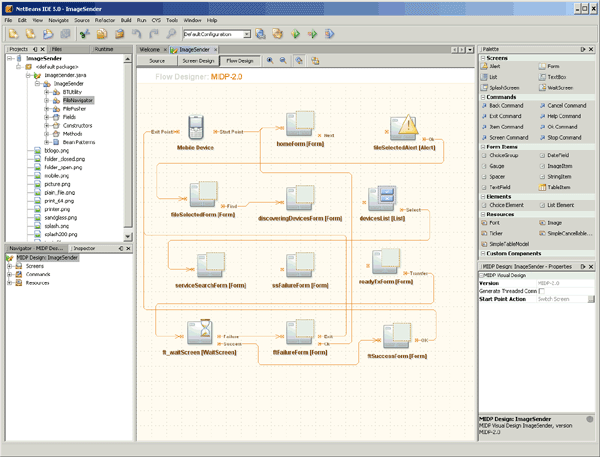Viewport: 600px width, 457px height.
Task: Open the Build menu
Action: (126, 20)
